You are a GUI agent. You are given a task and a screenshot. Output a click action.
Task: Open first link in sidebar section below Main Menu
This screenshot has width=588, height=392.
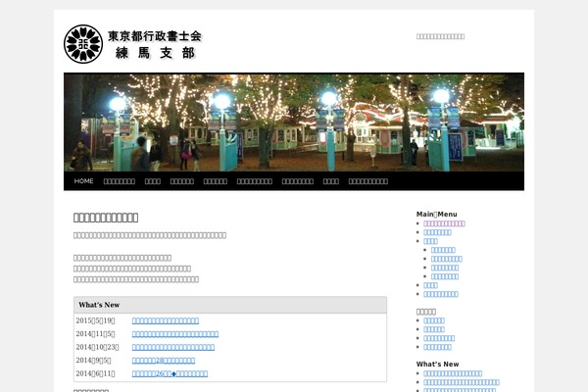[x=433, y=320]
